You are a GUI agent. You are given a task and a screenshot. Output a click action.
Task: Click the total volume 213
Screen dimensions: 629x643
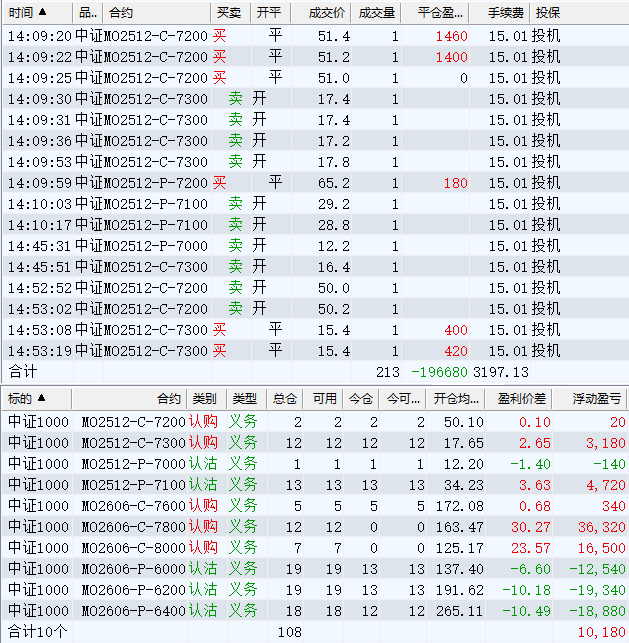pyautogui.click(x=388, y=372)
